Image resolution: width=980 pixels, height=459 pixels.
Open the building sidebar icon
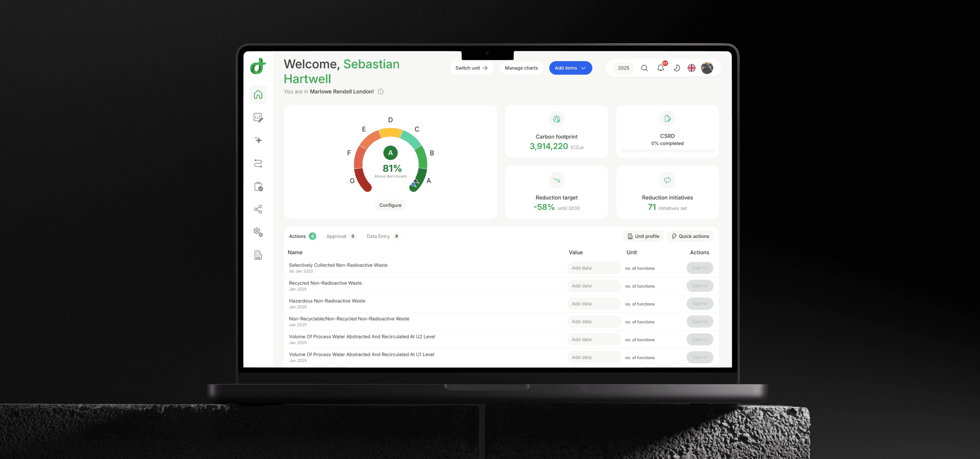point(258,255)
